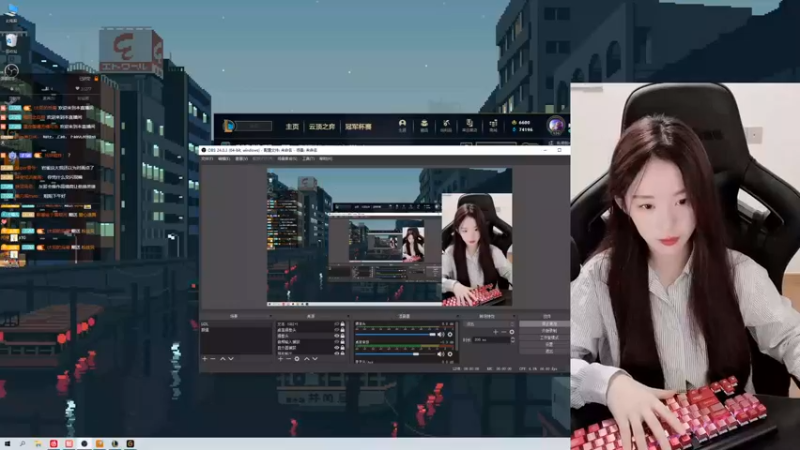The width and height of the screenshot is (800, 450).
Task: Toggle eye icon on fourth source row
Action: click(336, 342)
